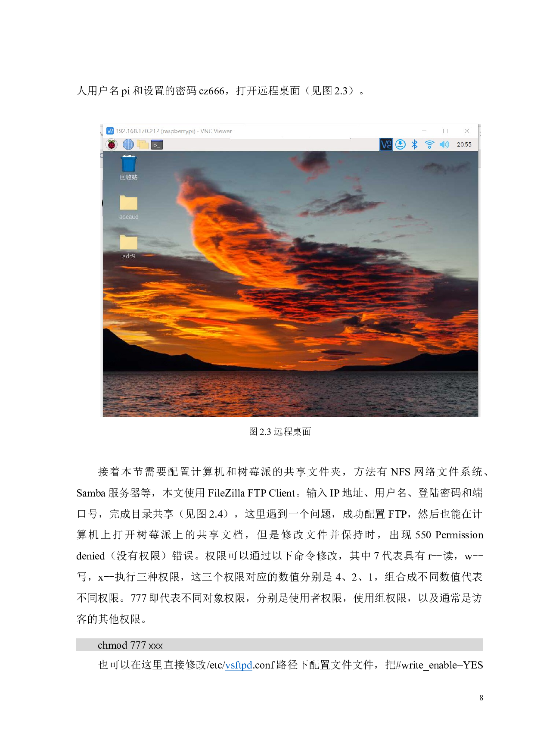Click the speaker volume icon
This screenshot has width=534, height=756.
pos(444,145)
